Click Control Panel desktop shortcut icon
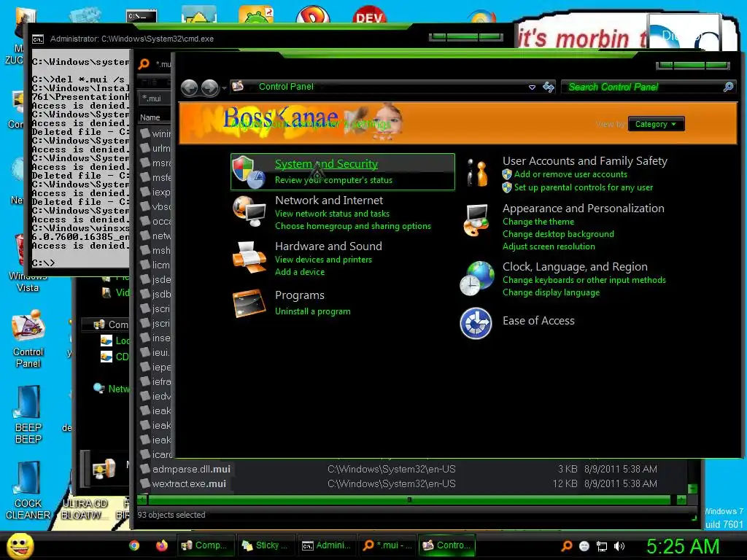Screen dimensions: 747x560 (28, 327)
